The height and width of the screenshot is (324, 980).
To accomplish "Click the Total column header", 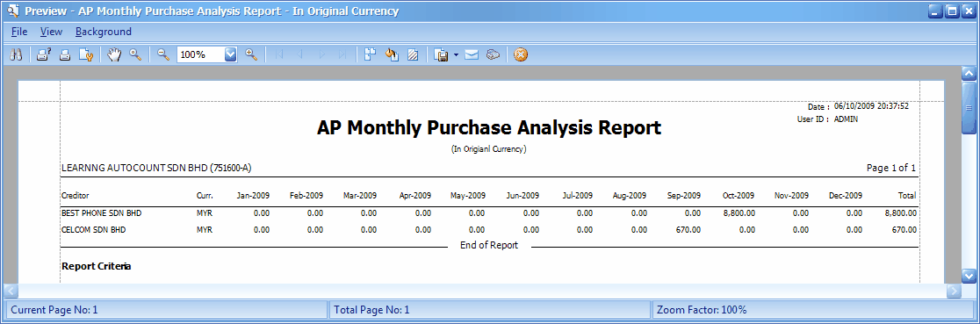I will (907, 196).
